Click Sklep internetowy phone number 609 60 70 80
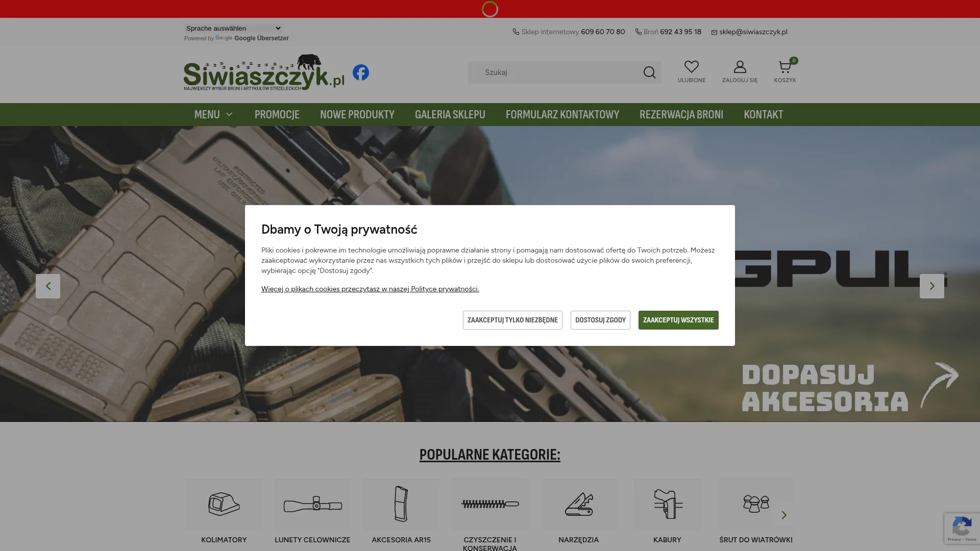Viewport: 980px width, 551px height. 603,32
